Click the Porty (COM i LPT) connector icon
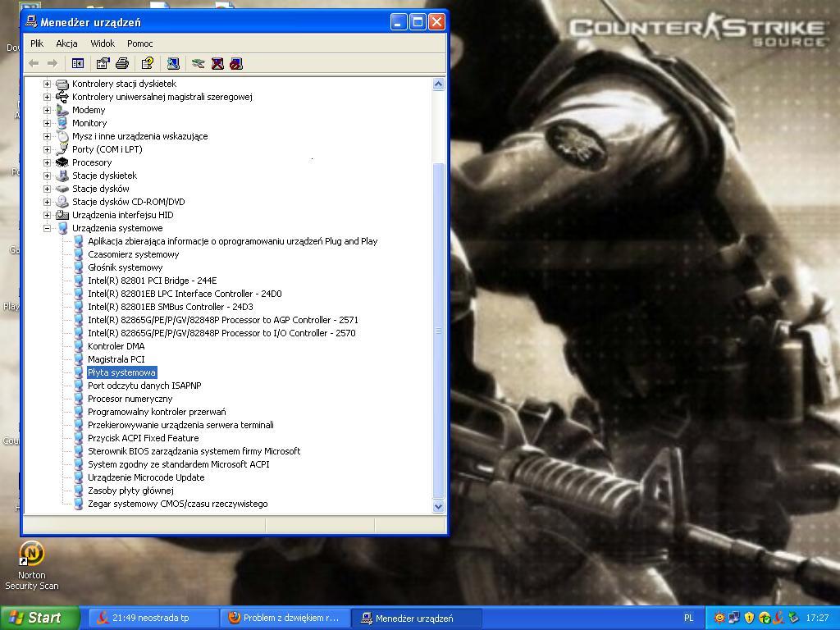The image size is (840, 630). coord(62,149)
